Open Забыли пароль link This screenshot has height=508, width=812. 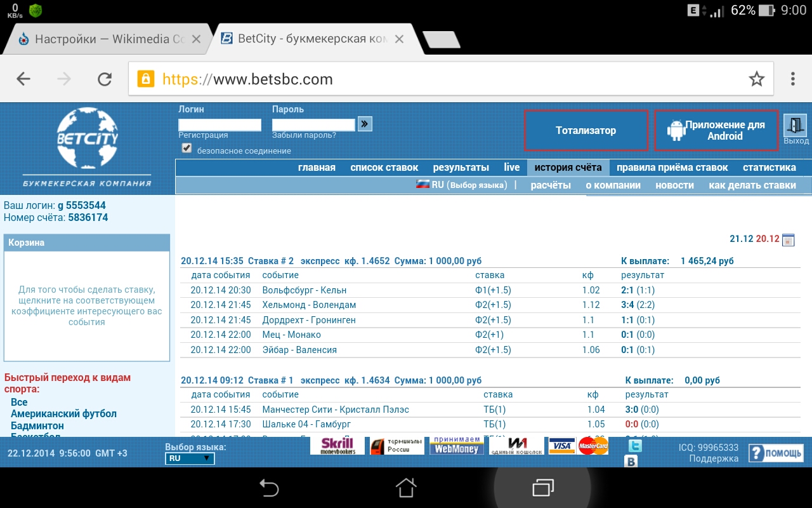click(304, 135)
